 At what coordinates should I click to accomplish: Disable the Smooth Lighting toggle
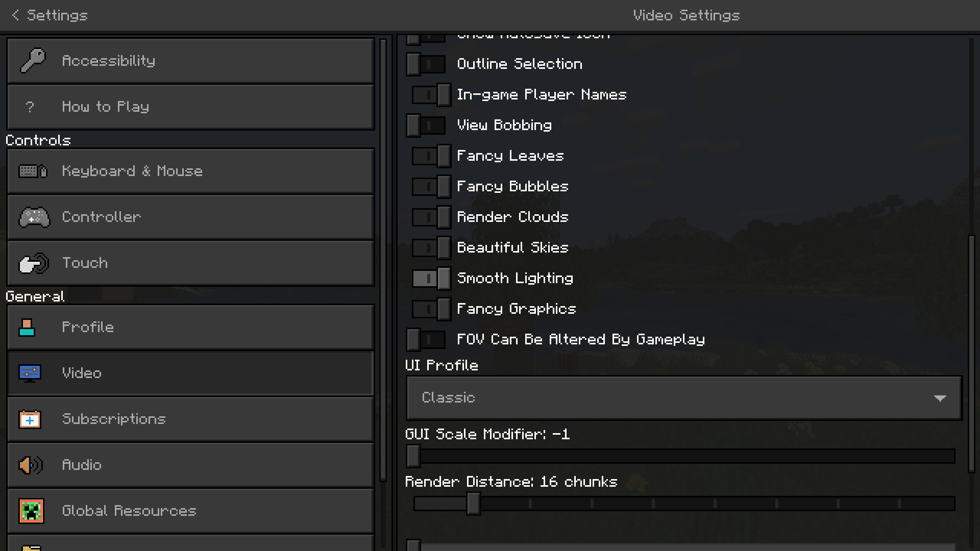432,279
